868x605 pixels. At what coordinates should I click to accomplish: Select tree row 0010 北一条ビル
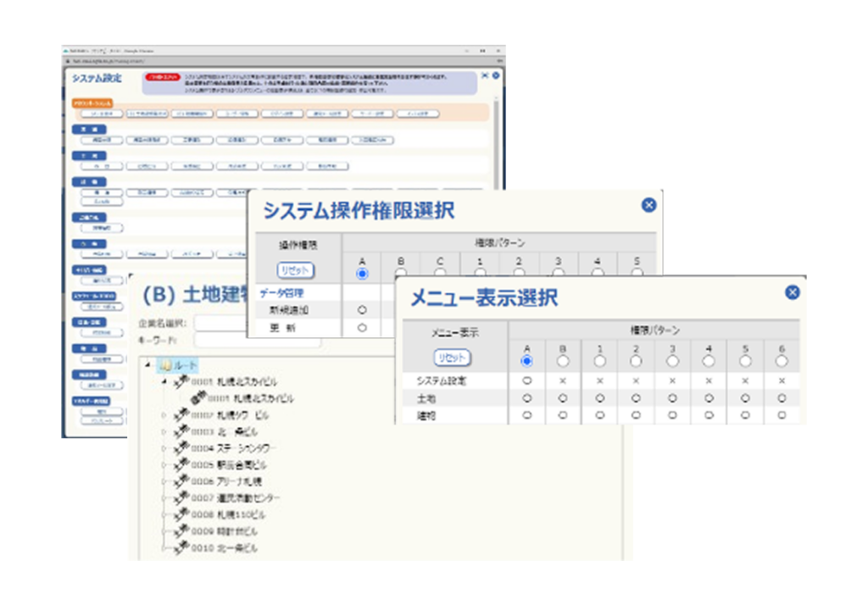224,547
